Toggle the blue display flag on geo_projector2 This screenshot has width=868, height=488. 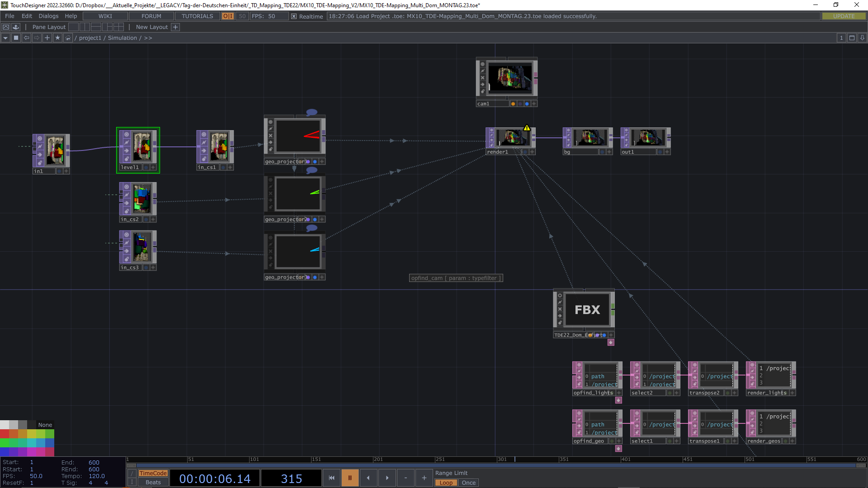[x=315, y=220]
